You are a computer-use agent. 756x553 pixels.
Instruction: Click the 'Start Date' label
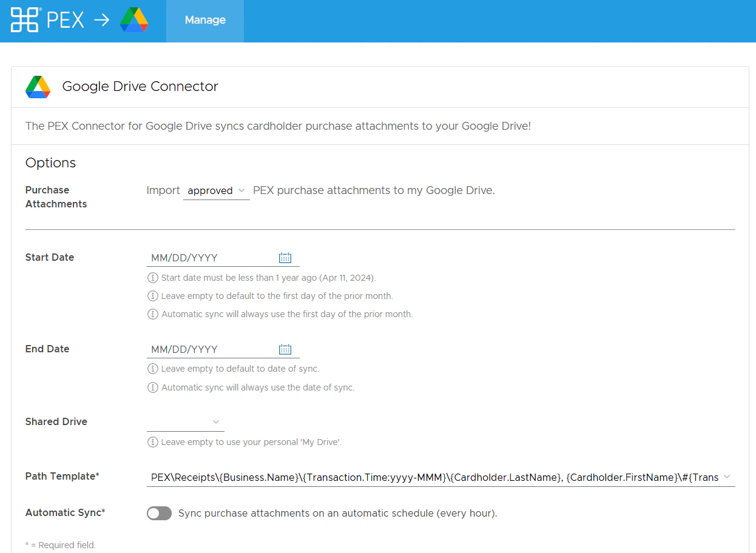point(50,257)
